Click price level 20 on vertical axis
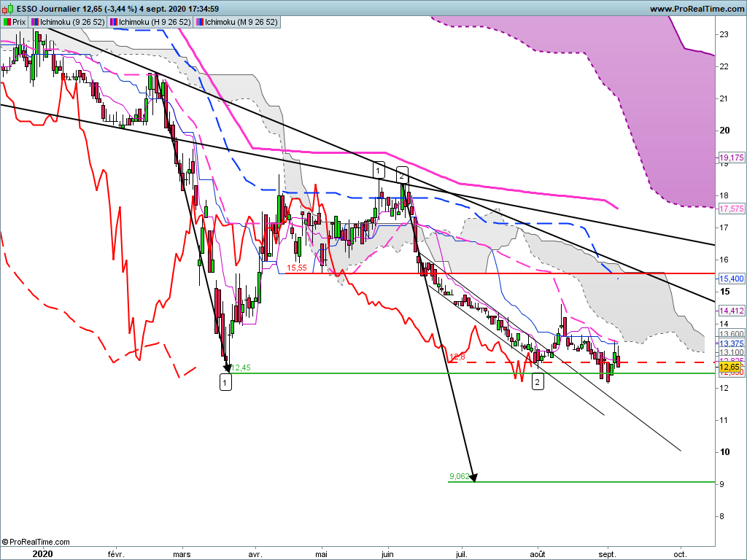The width and height of the screenshot is (747, 560). (x=724, y=131)
